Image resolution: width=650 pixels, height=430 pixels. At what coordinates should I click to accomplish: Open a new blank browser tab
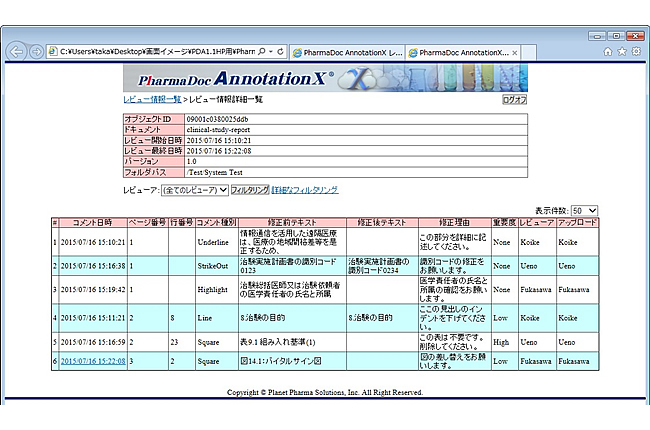[x=529, y=53]
